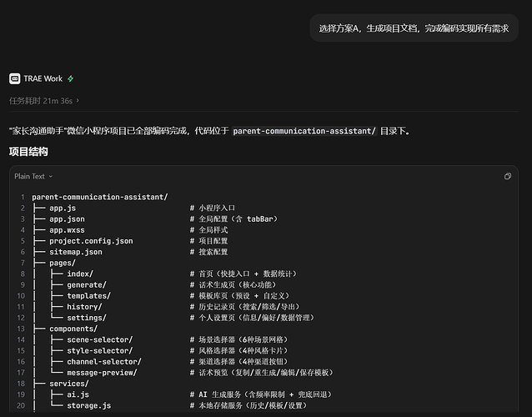Screen dimensions: 532x417
Task: Click the comment containing tabBar
Action: (x=233, y=219)
